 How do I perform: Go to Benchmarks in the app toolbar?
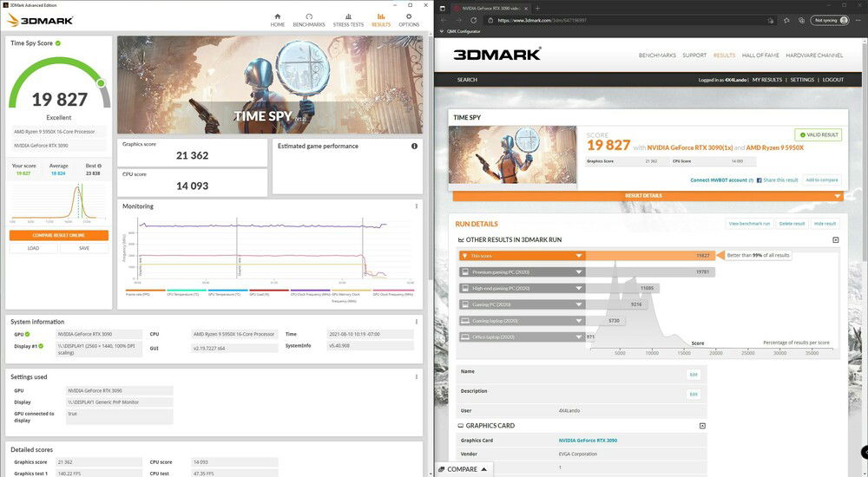pos(309,19)
